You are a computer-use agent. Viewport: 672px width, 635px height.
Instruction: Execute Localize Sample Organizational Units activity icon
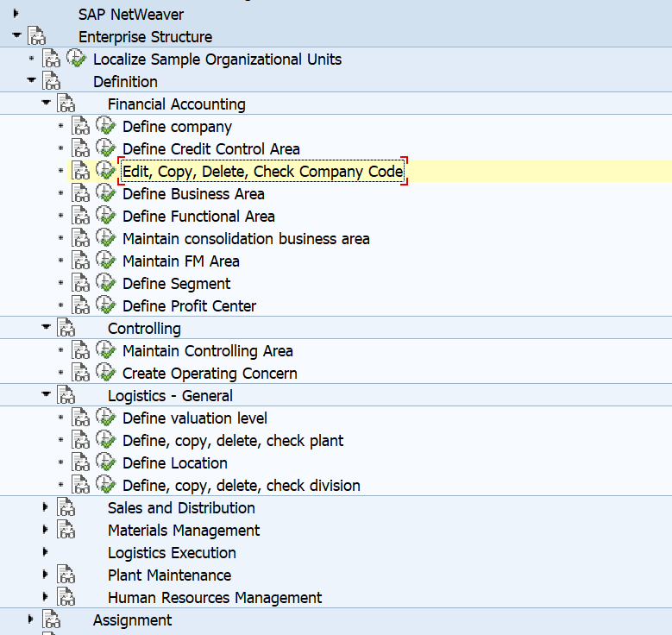tap(77, 59)
